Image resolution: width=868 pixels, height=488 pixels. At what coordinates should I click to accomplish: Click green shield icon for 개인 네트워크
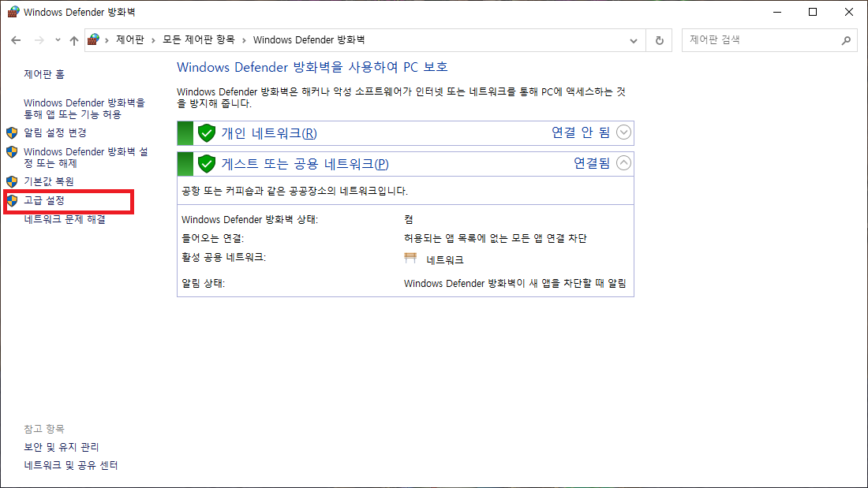[207, 133]
